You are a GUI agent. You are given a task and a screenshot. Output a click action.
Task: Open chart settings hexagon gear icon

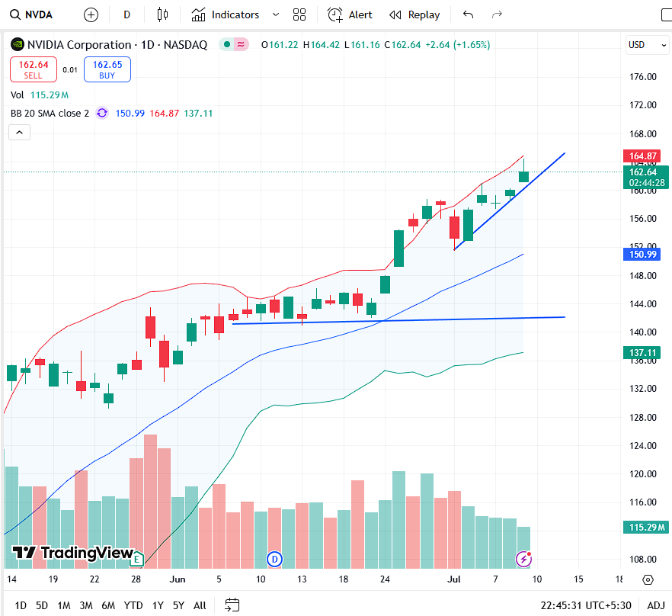pyautogui.click(x=648, y=580)
